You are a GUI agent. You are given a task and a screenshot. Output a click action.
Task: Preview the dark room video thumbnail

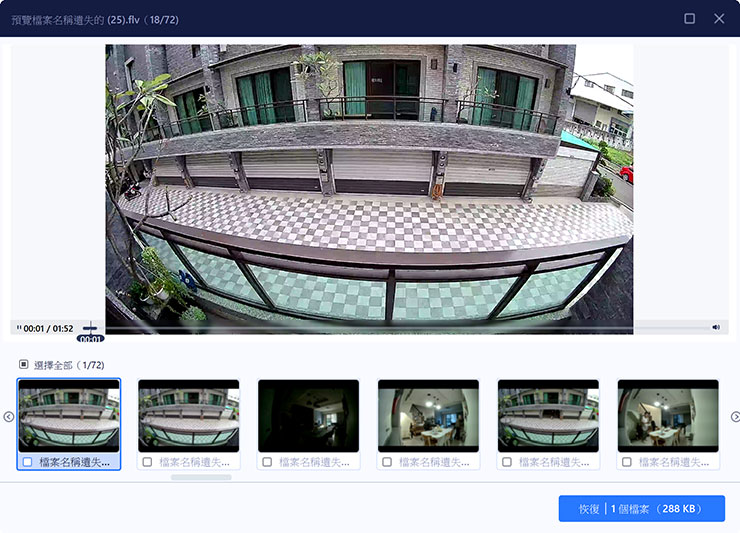pyautogui.click(x=308, y=415)
